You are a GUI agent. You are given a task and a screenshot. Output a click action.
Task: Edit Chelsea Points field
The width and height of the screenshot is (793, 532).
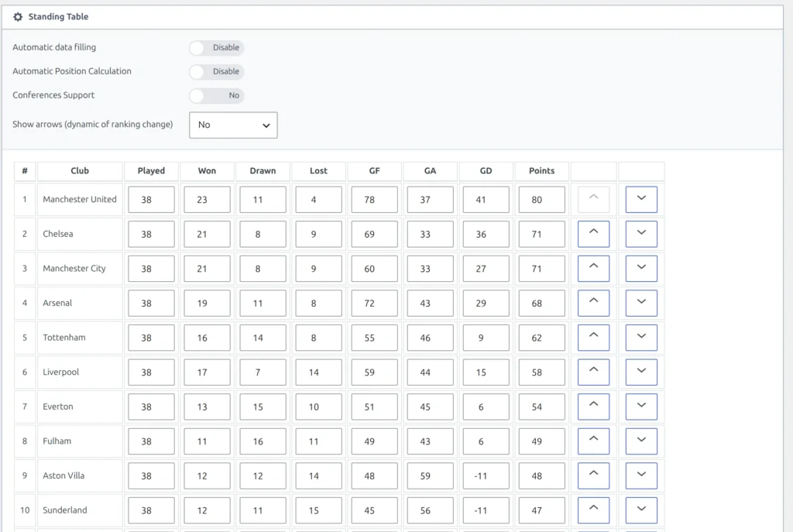pos(541,234)
